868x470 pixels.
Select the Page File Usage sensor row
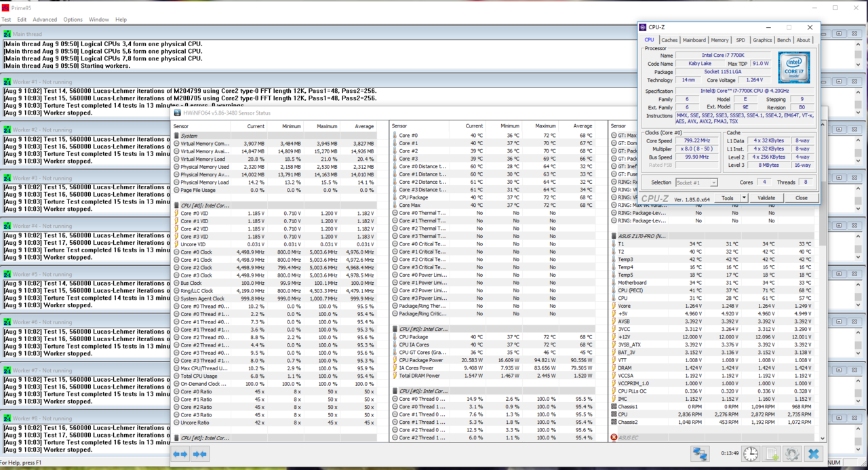(275, 190)
